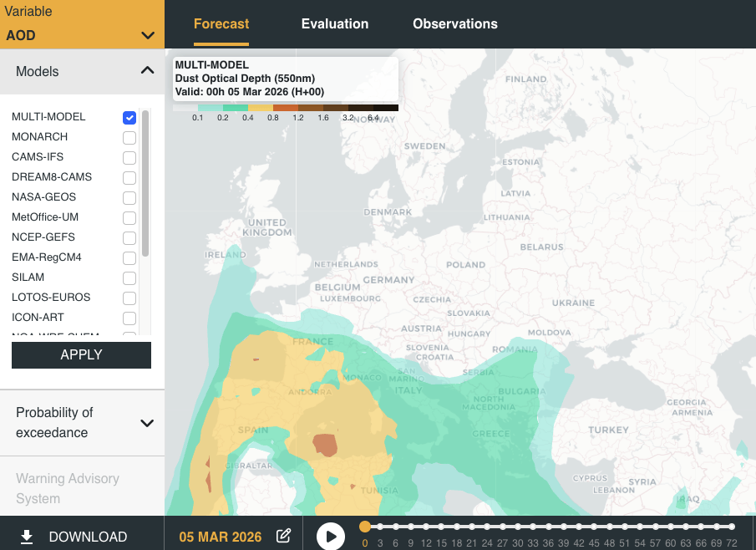The height and width of the screenshot is (550, 756).
Task: Open the Observations tab
Action: click(x=454, y=24)
